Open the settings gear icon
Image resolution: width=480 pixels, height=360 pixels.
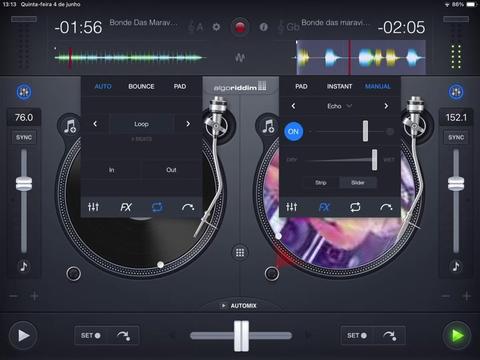click(216, 27)
